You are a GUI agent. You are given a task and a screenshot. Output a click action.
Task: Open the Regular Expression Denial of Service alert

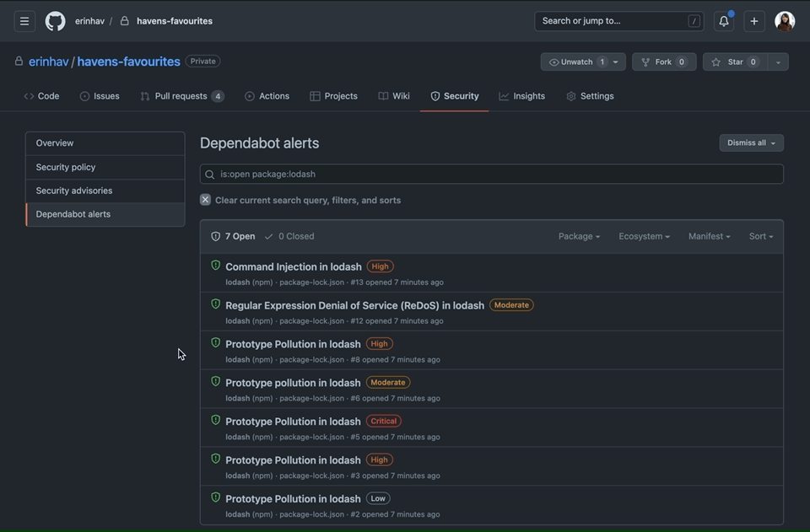354,305
